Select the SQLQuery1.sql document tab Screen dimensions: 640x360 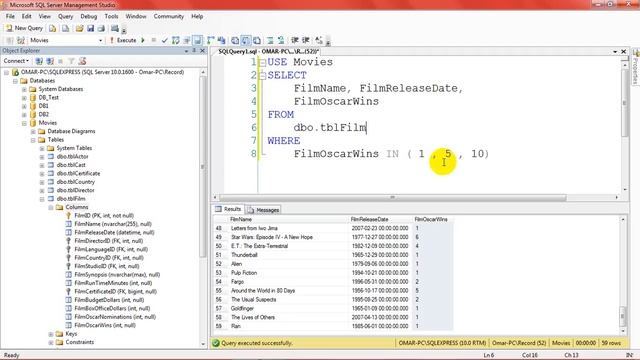pos(268,51)
